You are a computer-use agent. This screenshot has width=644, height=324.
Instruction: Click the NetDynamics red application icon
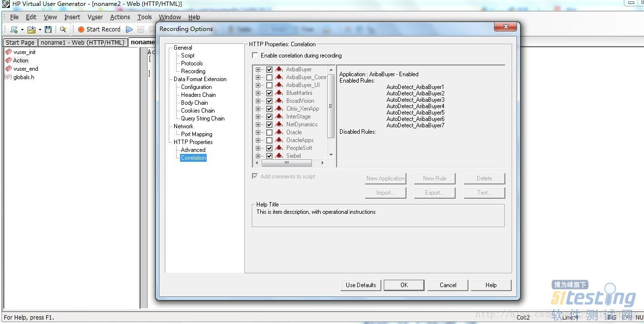(279, 124)
